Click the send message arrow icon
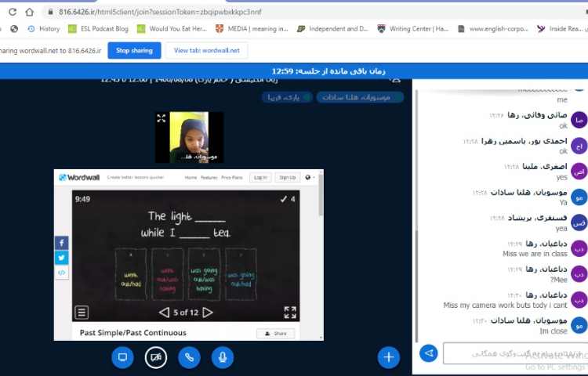This screenshot has width=588, height=376. pos(428,353)
